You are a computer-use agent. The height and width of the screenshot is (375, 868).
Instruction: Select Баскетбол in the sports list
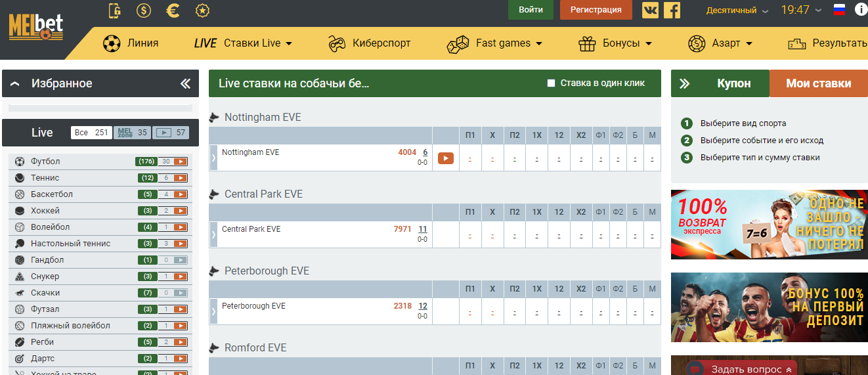point(52,194)
